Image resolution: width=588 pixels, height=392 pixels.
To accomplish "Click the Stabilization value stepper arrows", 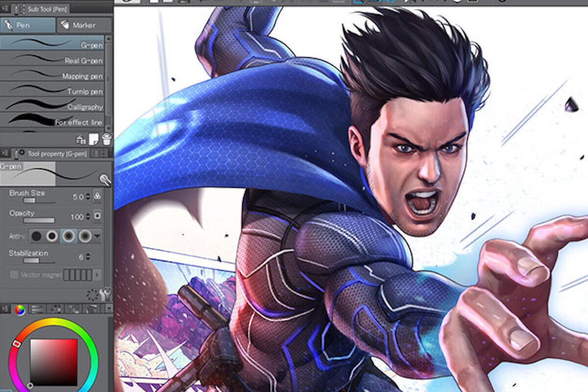I will click(88, 257).
